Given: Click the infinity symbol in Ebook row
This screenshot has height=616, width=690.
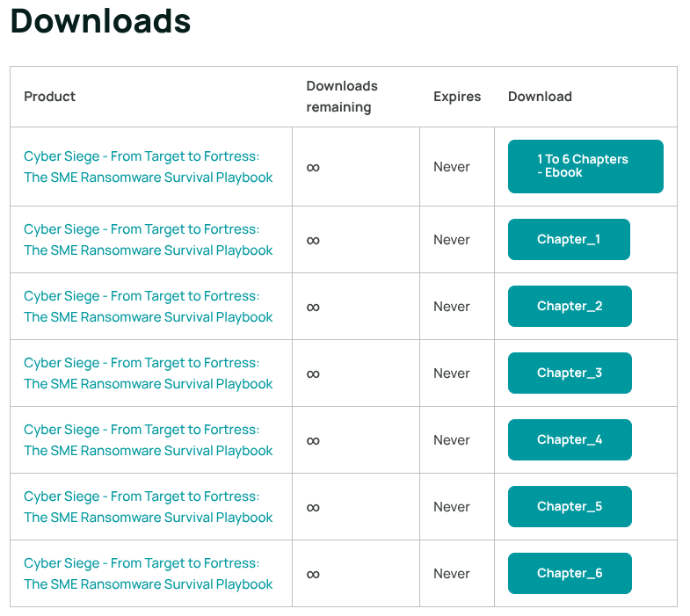Looking at the screenshot, I should [x=313, y=167].
